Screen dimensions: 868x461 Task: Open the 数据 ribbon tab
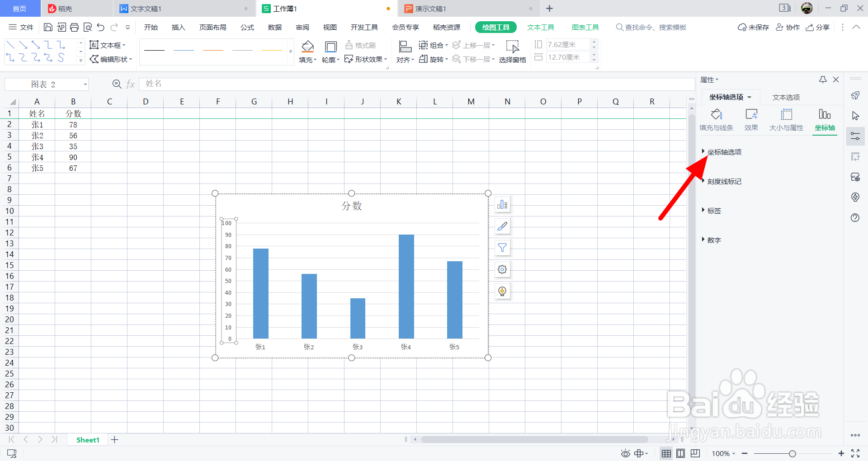point(275,27)
